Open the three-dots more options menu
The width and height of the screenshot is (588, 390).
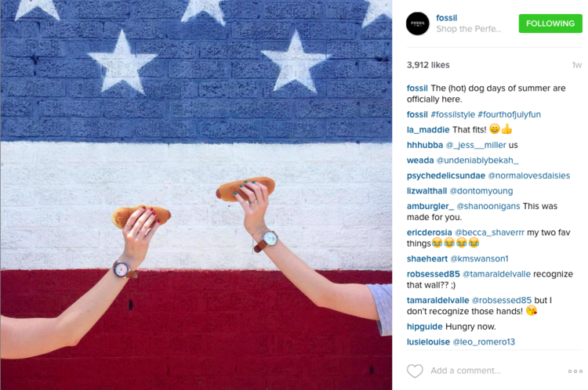pos(575,371)
